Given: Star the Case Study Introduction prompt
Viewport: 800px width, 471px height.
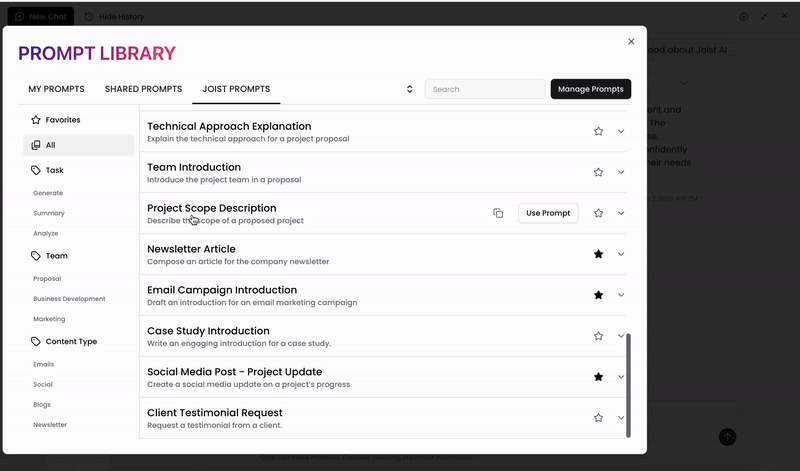Looking at the screenshot, I should pos(598,336).
